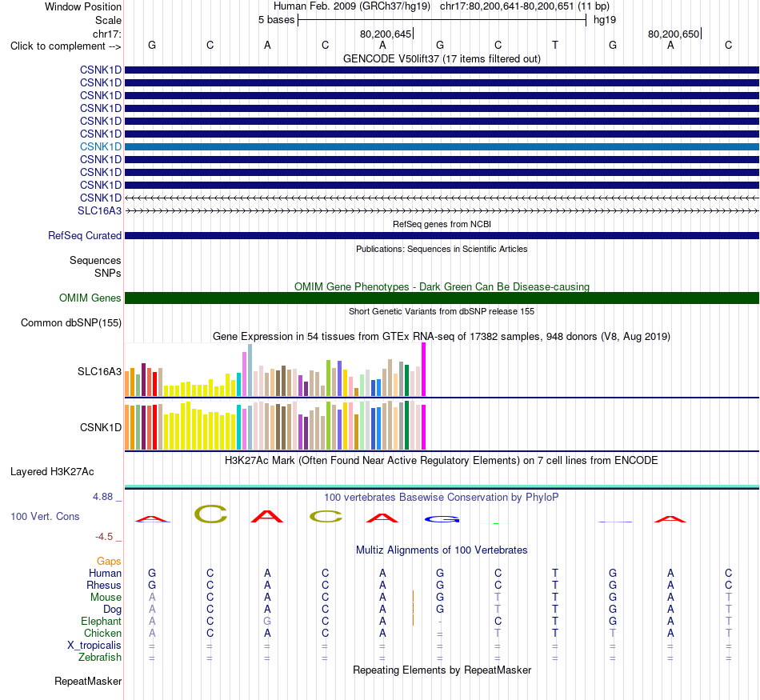Select the T base in chr17 sequence row

click(555, 45)
